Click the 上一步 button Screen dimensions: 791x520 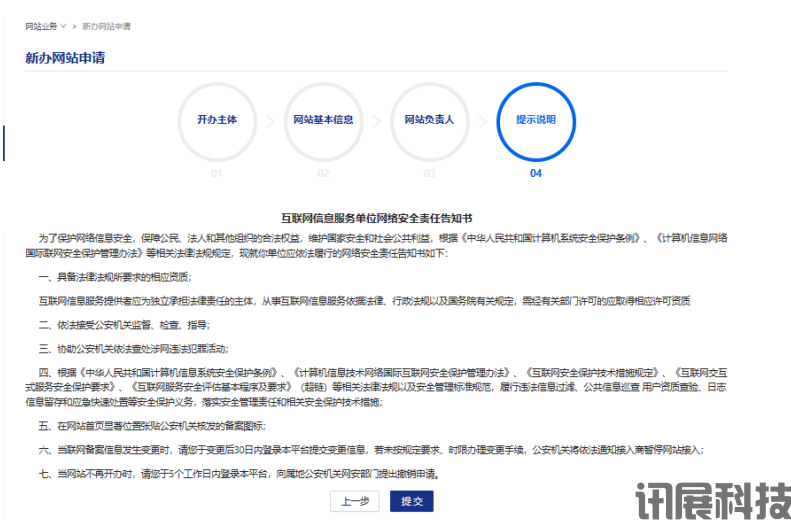(x=355, y=501)
